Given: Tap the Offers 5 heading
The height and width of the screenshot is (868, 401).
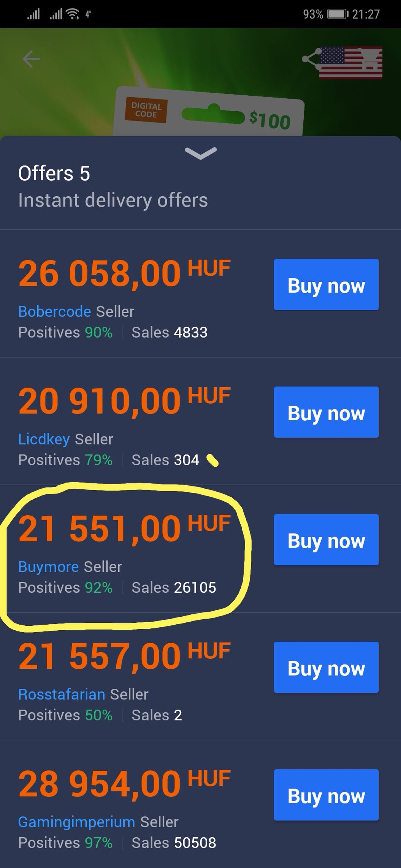Looking at the screenshot, I should (54, 174).
